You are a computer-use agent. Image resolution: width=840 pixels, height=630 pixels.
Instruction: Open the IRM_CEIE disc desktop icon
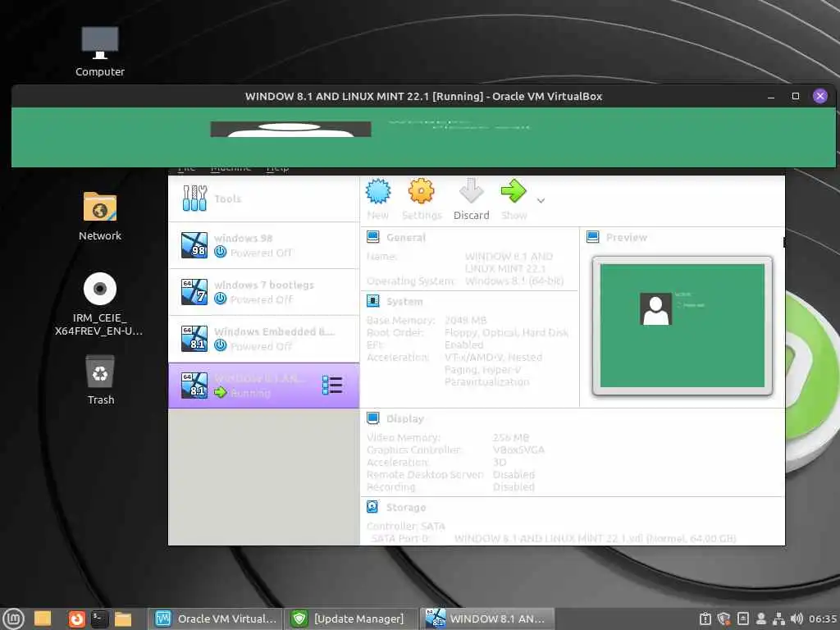[x=99, y=304]
